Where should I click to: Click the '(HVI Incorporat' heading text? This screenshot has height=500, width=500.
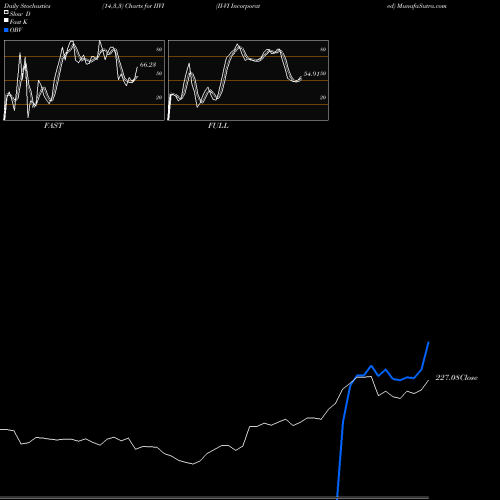pyautogui.click(x=238, y=6)
